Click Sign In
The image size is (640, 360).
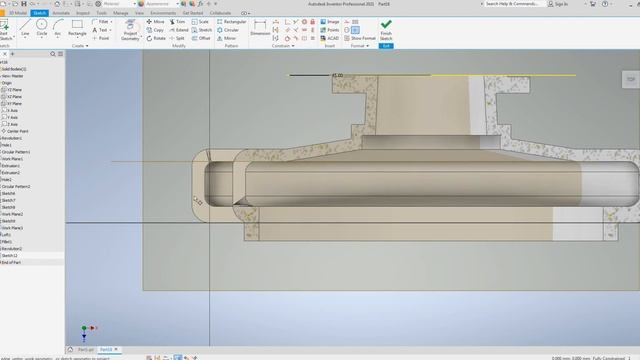[x=558, y=4]
